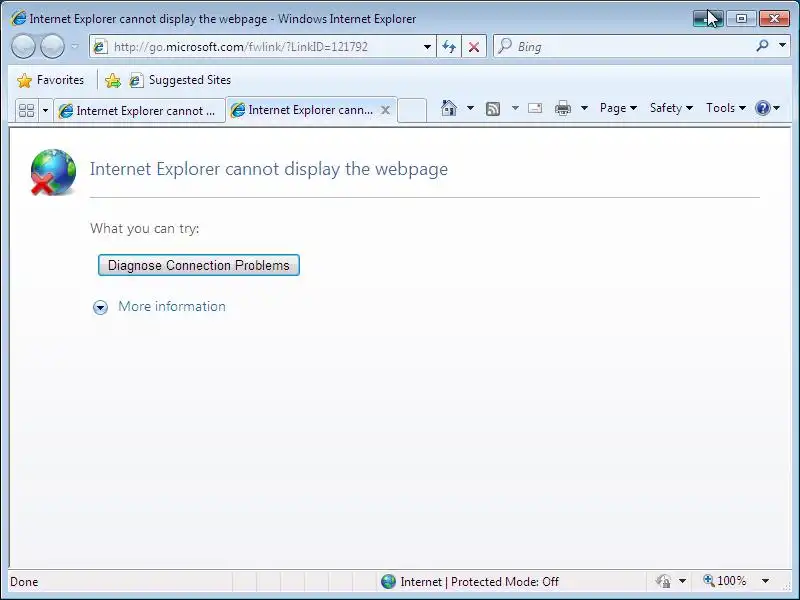Expand the tab list dropdown arrow

click(45, 110)
